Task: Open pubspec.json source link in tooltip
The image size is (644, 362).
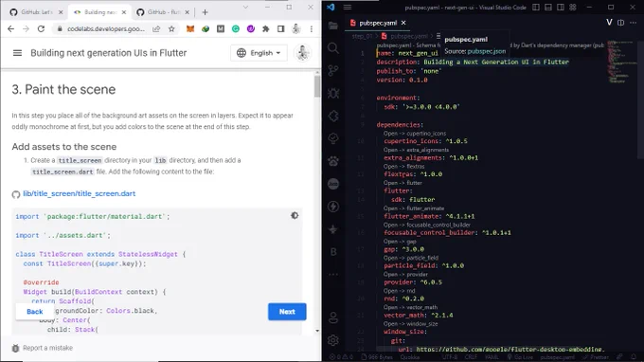Action: [x=486, y=51]
